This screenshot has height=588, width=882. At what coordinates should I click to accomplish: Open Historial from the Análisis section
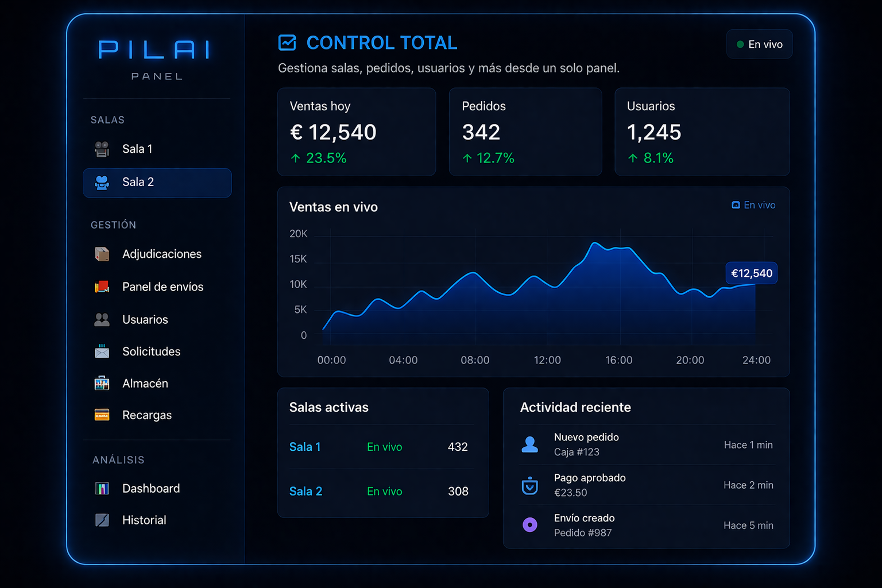(144, 520)
